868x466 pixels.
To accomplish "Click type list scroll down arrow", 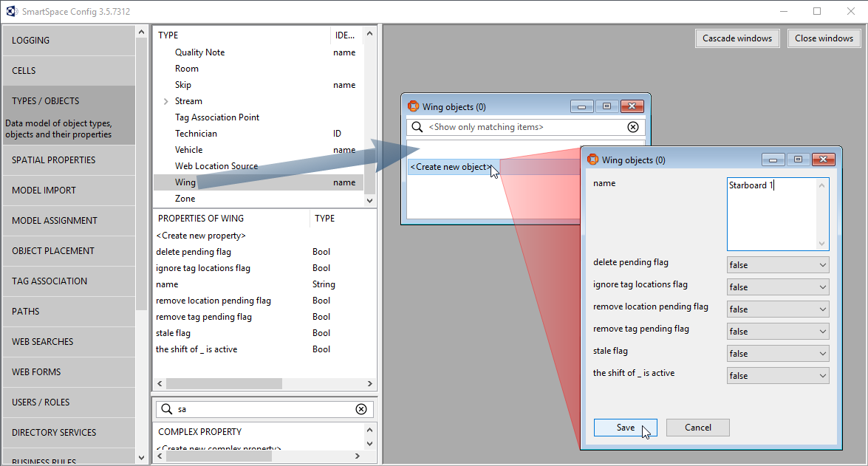I will [x=370, y=200].
